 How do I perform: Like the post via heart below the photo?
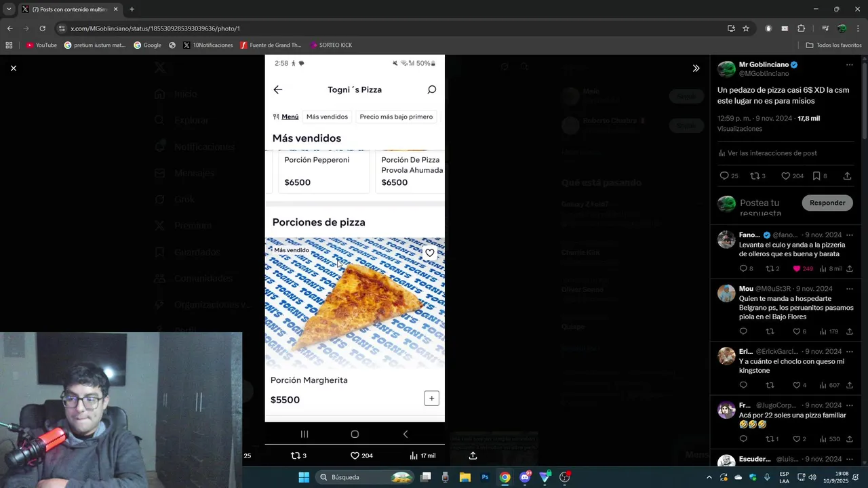click(x=355, y=455)
